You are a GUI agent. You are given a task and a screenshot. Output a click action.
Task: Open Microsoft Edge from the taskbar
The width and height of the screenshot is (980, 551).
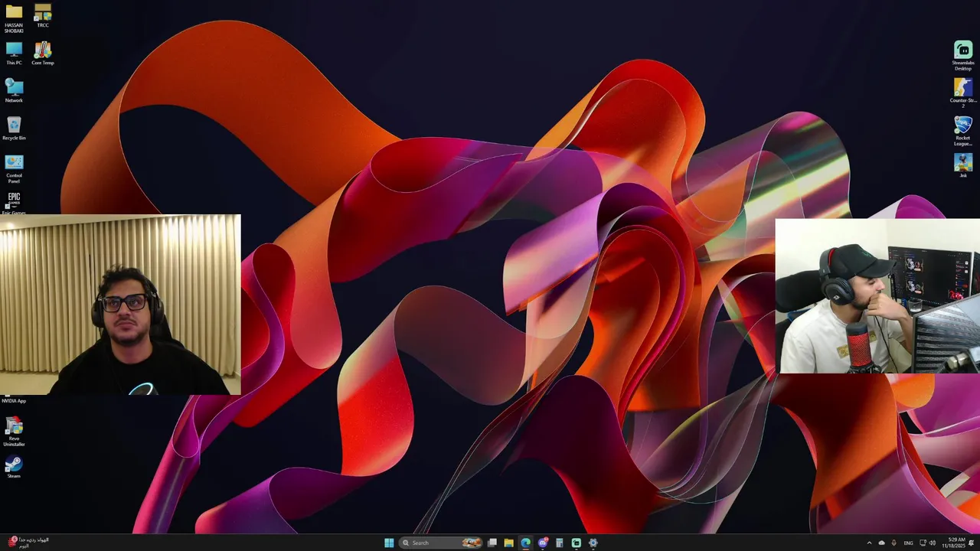pos(525,543)
